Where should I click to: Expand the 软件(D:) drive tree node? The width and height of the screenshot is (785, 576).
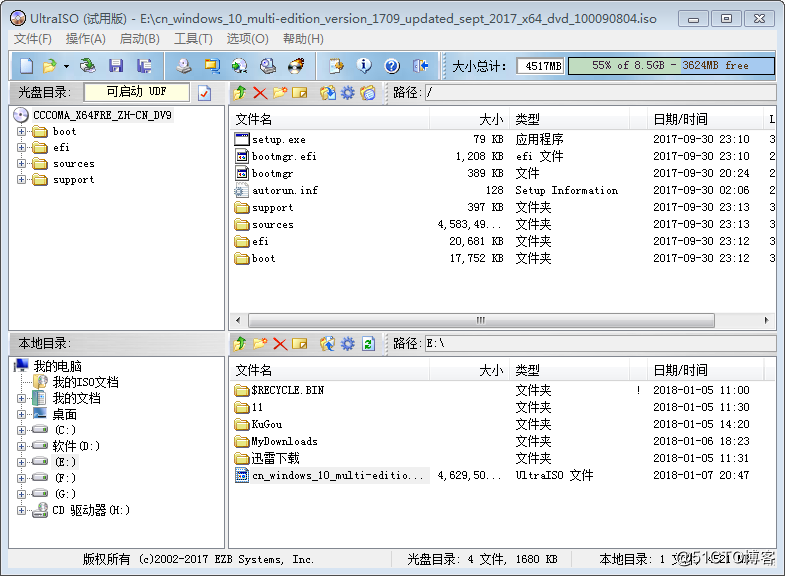(x=21, y=446)
